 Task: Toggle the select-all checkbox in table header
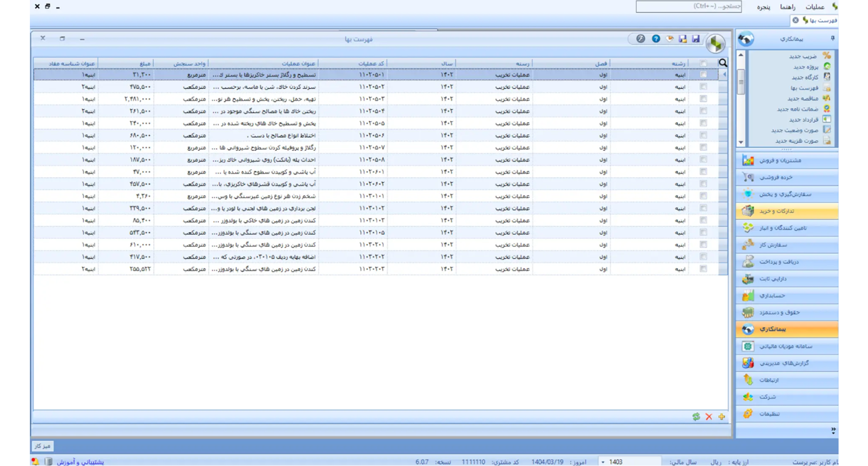pos(703,63)
